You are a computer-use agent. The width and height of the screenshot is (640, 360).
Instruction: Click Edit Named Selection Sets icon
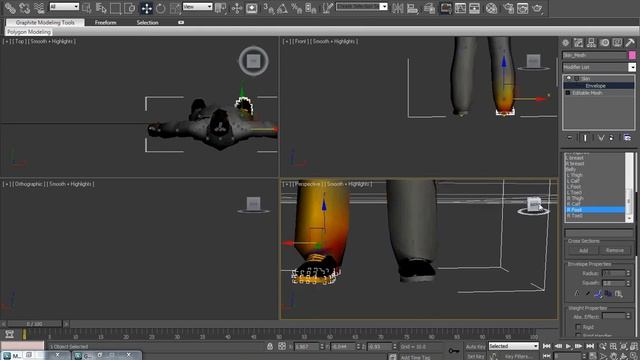coord(327,8)
